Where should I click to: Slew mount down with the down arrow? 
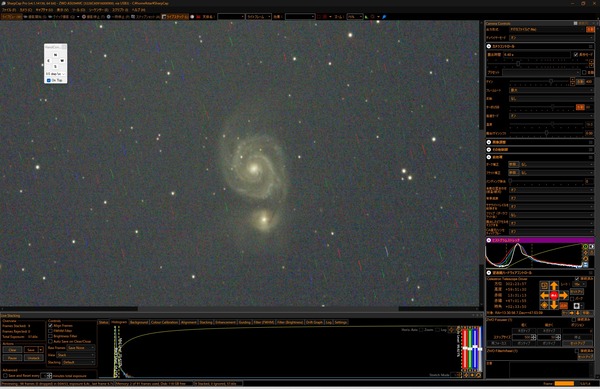pos(554,305)
